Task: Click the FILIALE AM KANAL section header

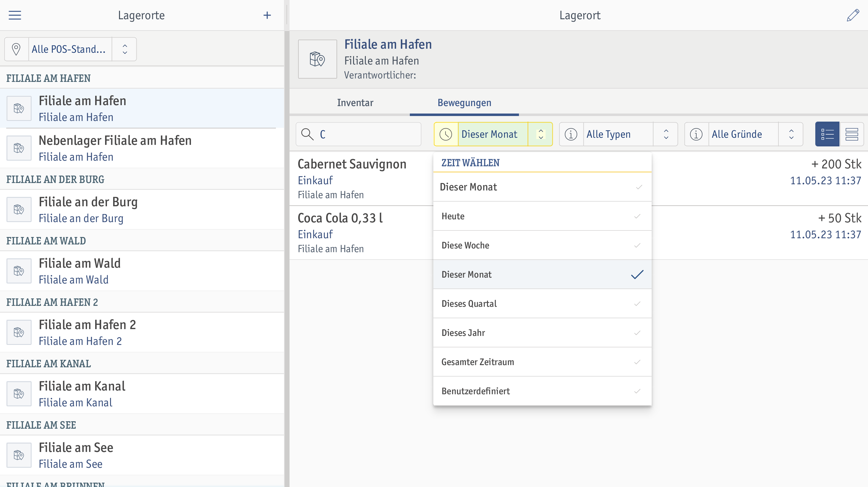Action: (142, 363)
